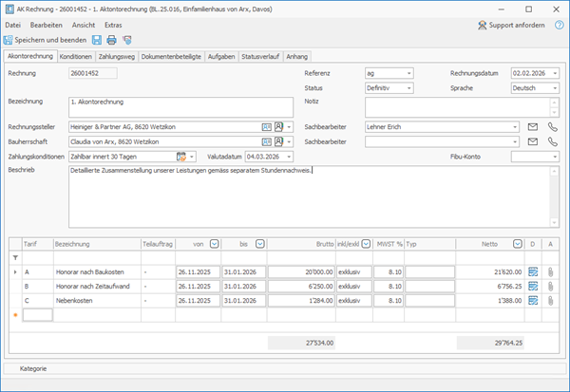Click the phone icon on the empty Sachbearbeiter row

552,142
